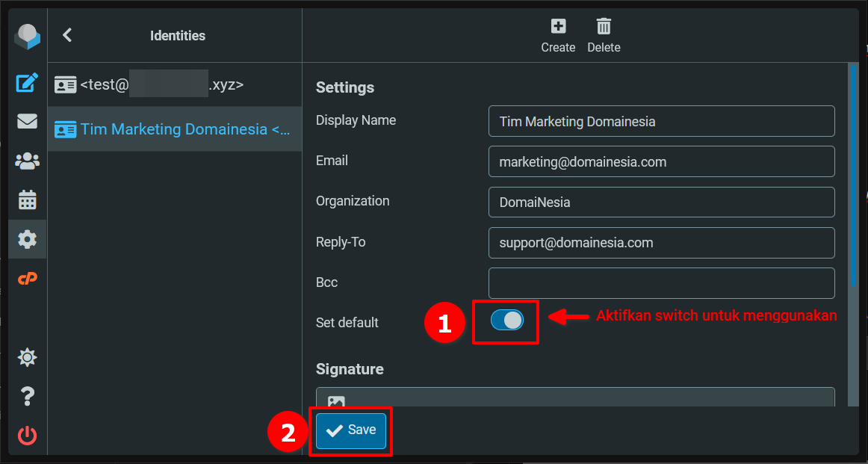
Task: Click the Logout power icon
Action: (27, 436)
